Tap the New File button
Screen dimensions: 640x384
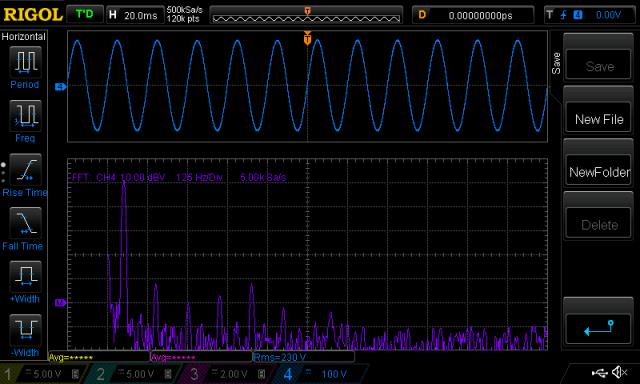click(599, 119)
